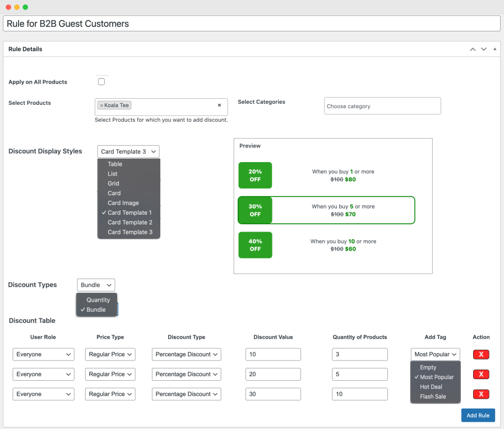Remove the Koala Tee product tag
Image resolution: width=504 pixels, height=429 pixels.
click(101, 105)
